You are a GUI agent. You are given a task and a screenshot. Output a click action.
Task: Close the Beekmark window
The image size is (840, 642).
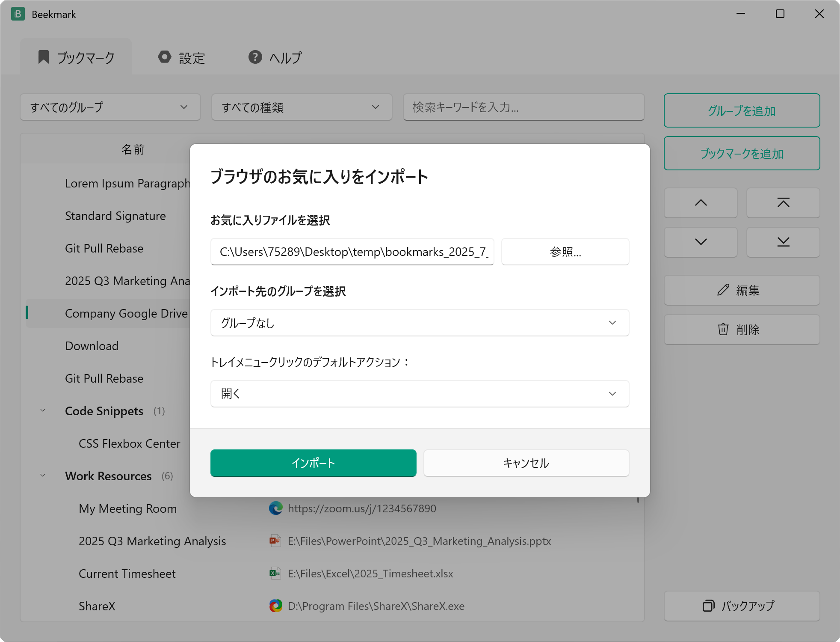(x=819, y=14)
